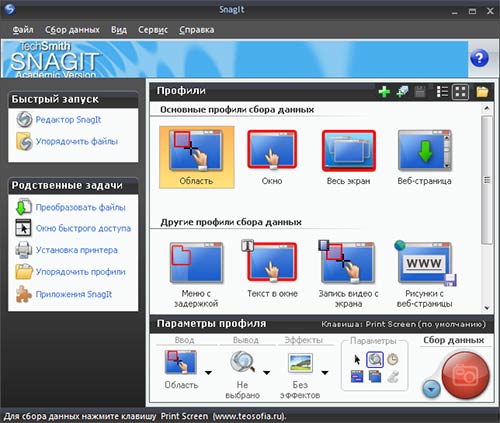Click the red Сбор данных capture button
Screen dimensions: 500x423
tap(465, 375)
